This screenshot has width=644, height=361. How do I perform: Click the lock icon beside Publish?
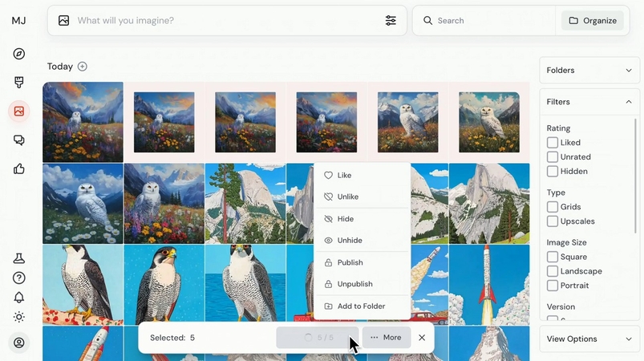[x=328, y=262]
